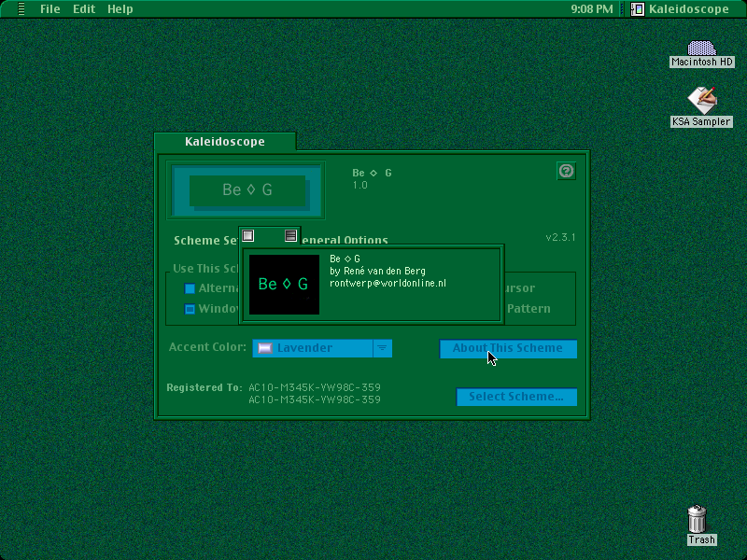Viewport: 747px width, 560px height.
Task: Click the Lavender color swatch
Action: pyautogui.click(x=265, y=348)
